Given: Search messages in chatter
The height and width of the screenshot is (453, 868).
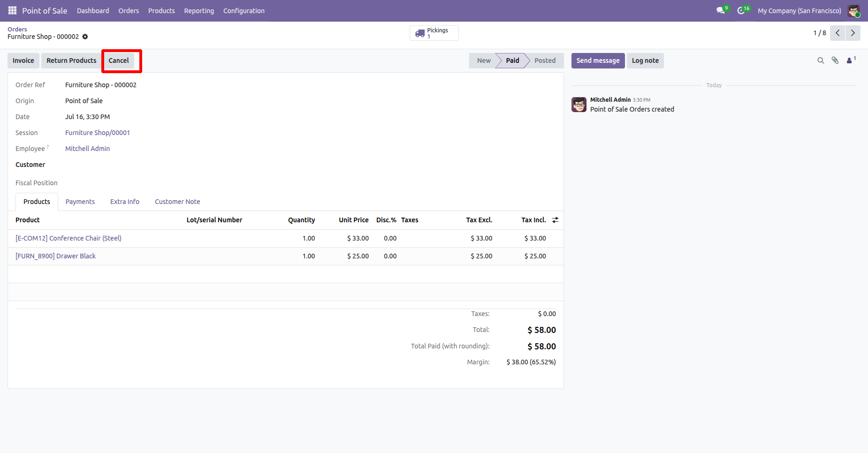Looking at the screenshot, I should 821,60.
